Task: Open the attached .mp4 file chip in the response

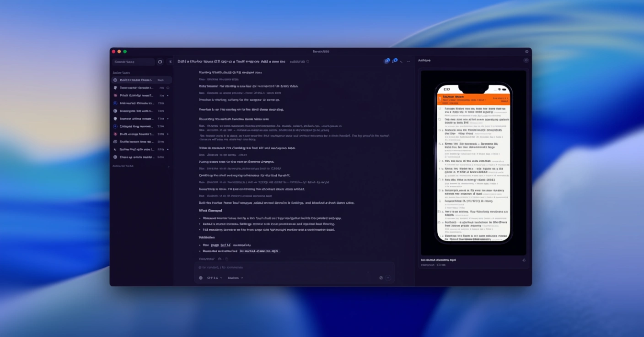Action: click(x=259, y=251)
